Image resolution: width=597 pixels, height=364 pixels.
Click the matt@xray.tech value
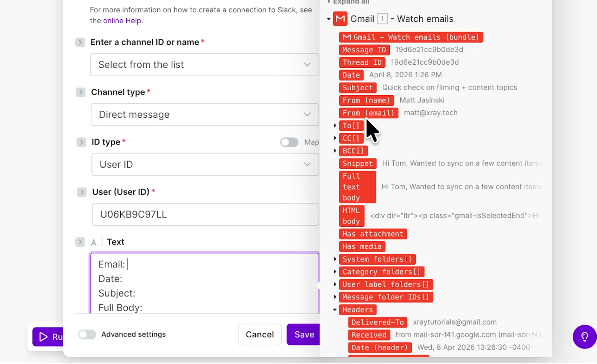click(431, 113)
